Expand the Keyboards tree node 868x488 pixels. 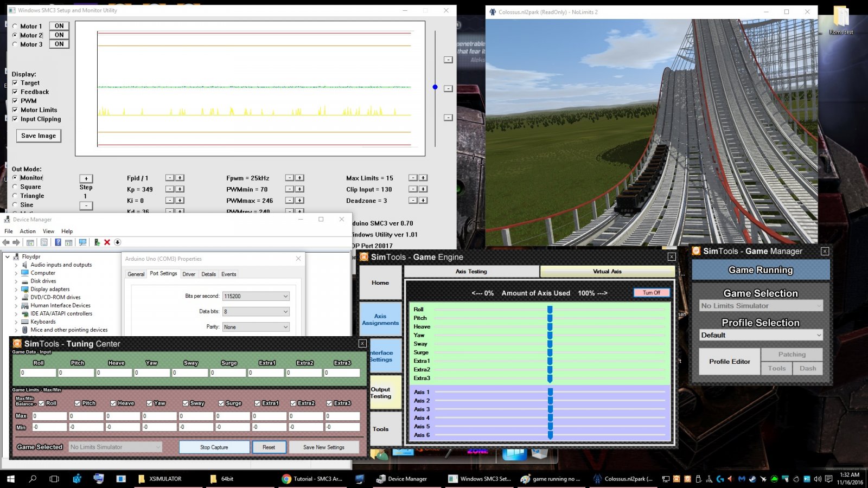coord(16,322)
